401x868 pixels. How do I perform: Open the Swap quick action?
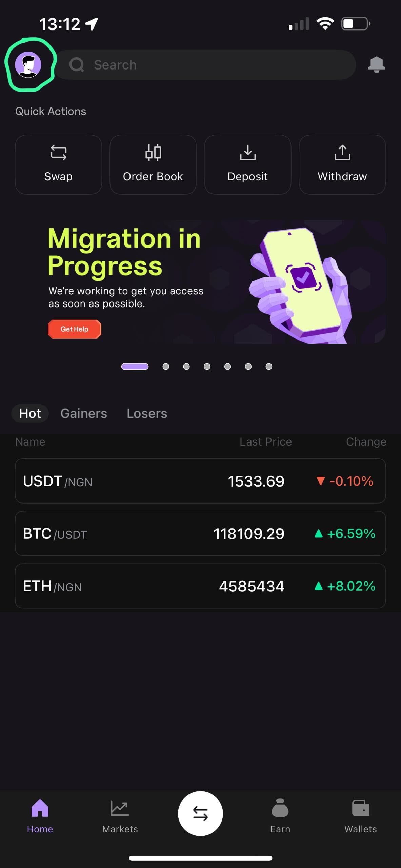pyautogui.click(x=58, y=164)
